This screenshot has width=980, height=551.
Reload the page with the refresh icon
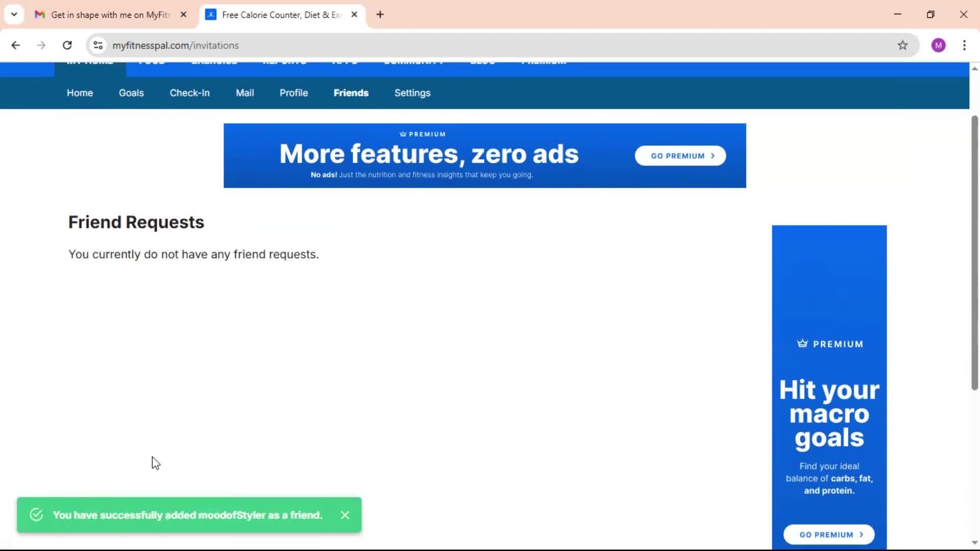pos(67,45)
